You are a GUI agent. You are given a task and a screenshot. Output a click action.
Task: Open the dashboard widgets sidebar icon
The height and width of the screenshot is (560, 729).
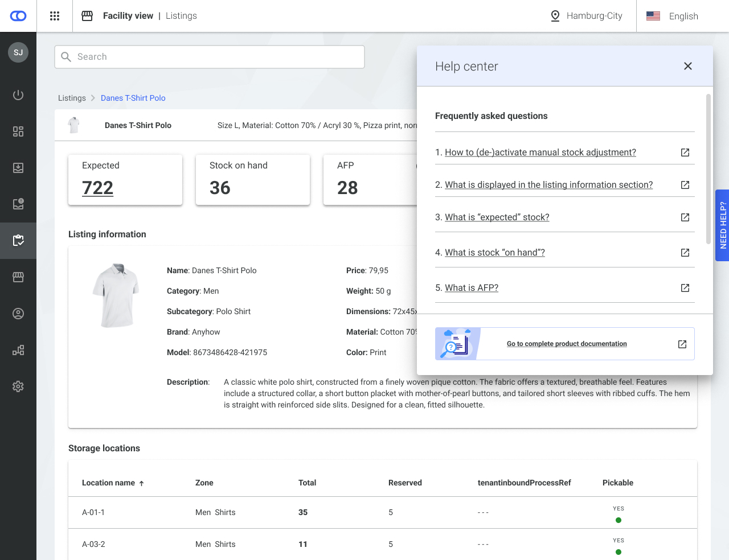click(x=18, y=131)
